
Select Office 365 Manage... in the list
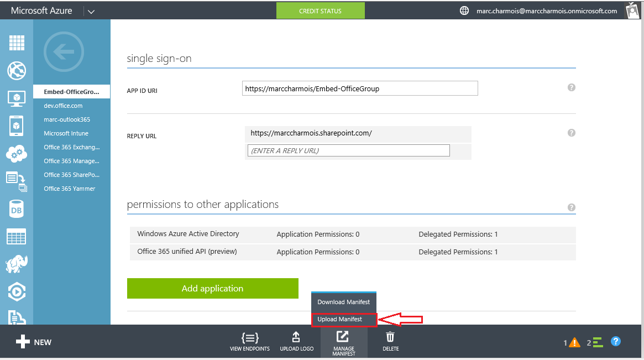(71, 161)
